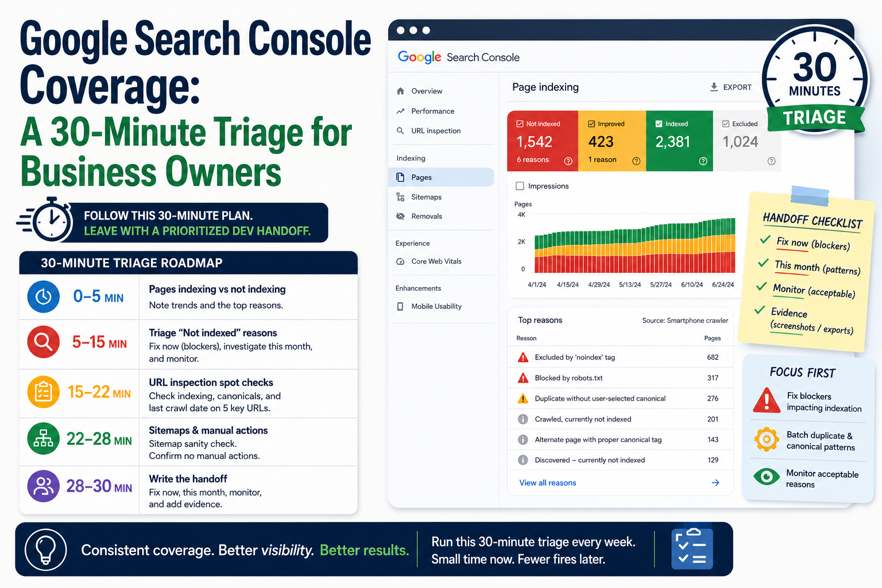Click the '276' pages count
Image resolution: width=882 pixels, height=588 pixels.
713,399
